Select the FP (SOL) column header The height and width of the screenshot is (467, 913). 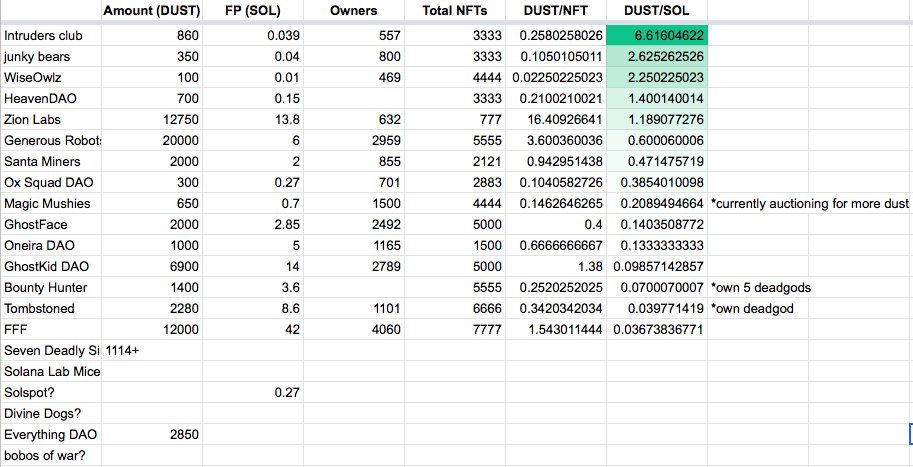[253, 10]
